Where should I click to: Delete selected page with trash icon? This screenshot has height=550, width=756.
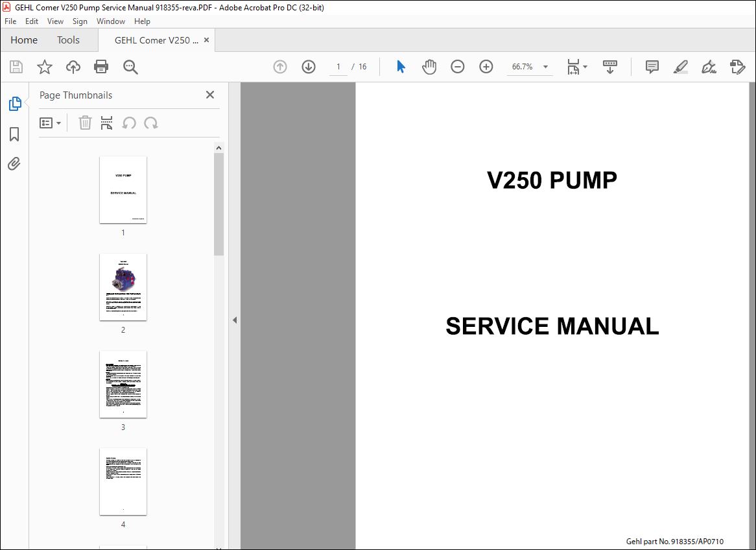(85, 123)
